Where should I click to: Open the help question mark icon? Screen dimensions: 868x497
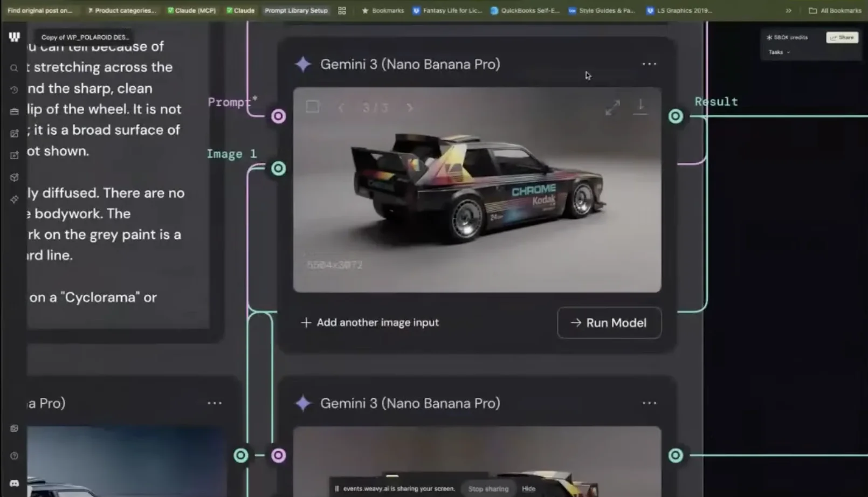tap(15, 456)
